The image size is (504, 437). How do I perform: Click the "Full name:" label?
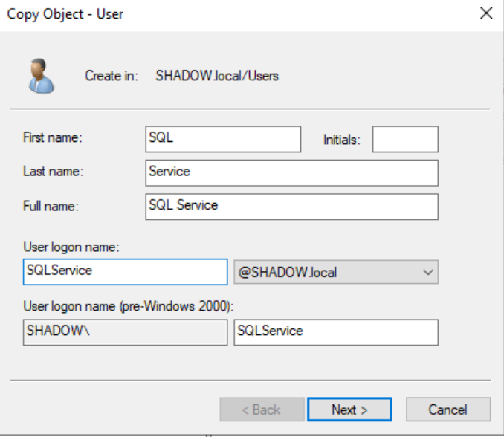51,206
